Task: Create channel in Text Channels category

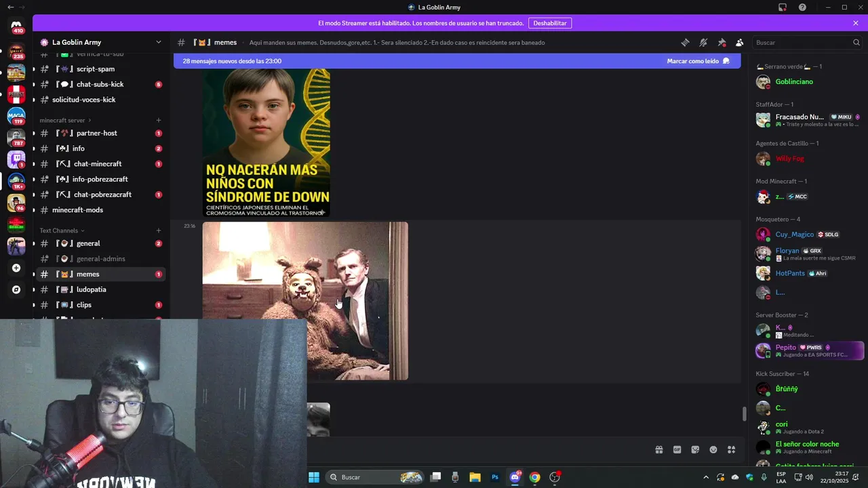Action: click(x=159, y=230)
